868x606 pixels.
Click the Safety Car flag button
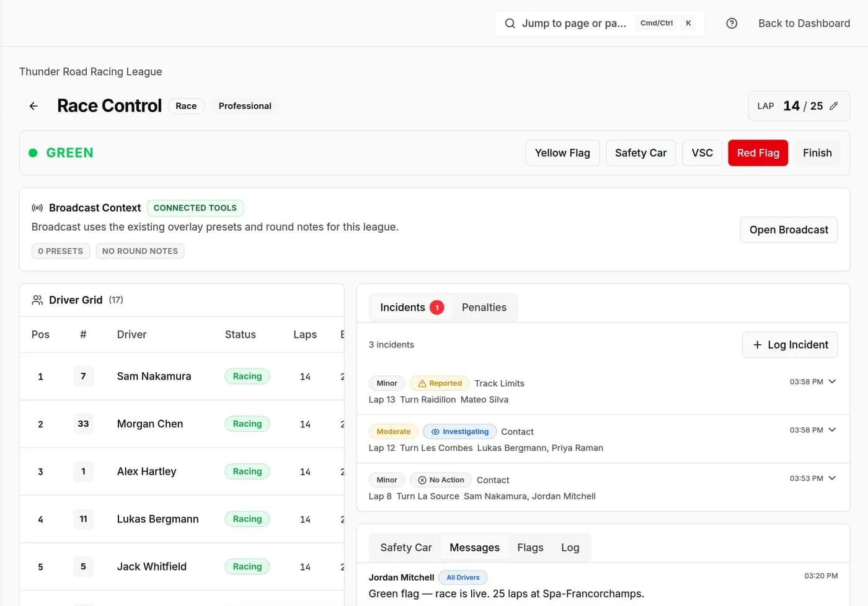pos(640,153)
